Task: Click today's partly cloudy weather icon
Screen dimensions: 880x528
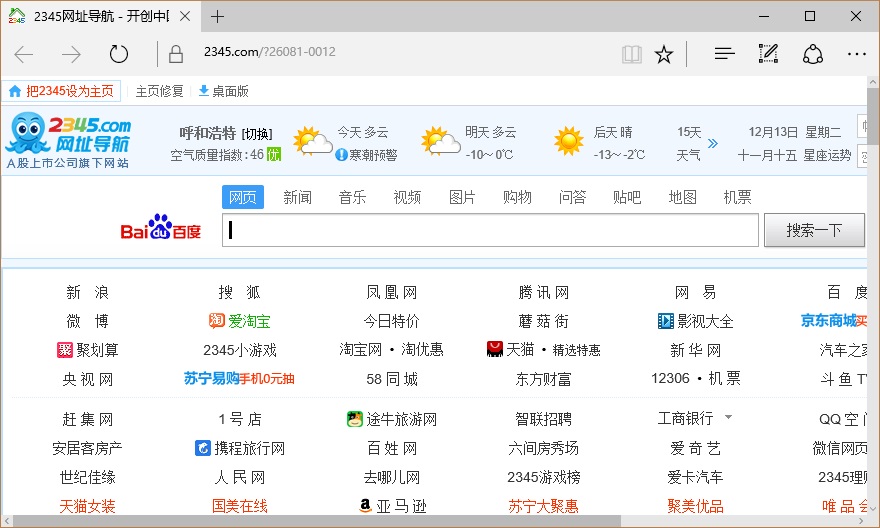Action: [x=313, y=140]
